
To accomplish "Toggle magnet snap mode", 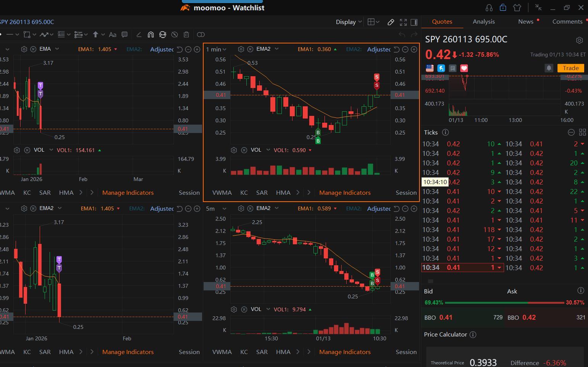I will point(151,35).
